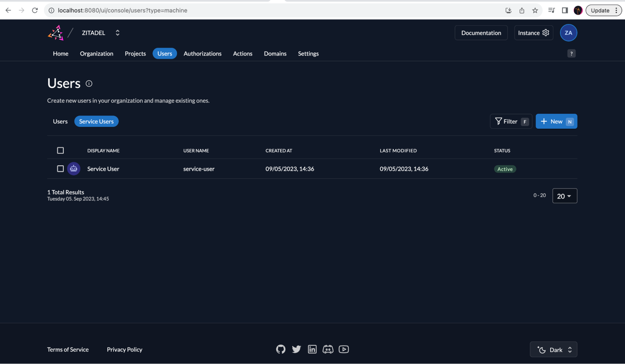Switch to the Users tab

pyautogui.click(x=60, y=121)
